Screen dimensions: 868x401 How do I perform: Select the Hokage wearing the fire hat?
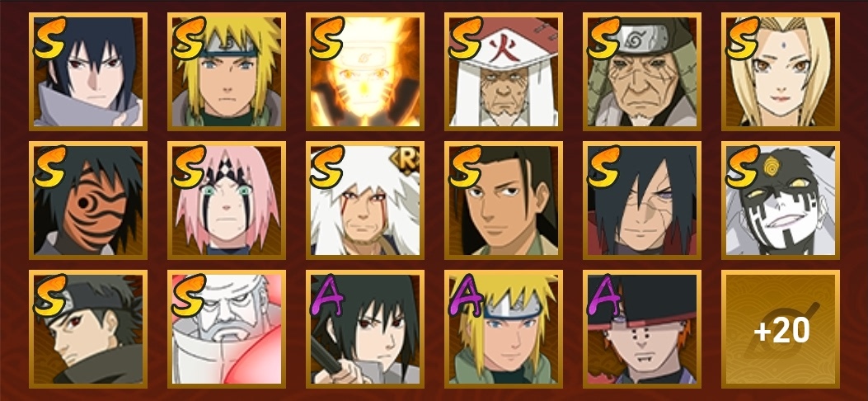point(503,72)
